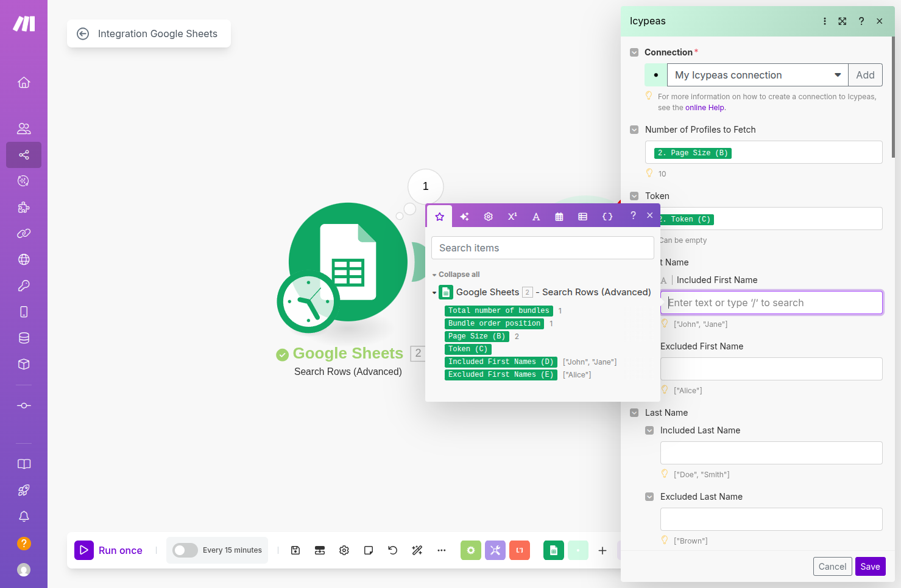This screenshot has width=901, height=588.
Task: Toggle the Every 15 minutes scheduling switch
Action: click(x=185, y=550)
